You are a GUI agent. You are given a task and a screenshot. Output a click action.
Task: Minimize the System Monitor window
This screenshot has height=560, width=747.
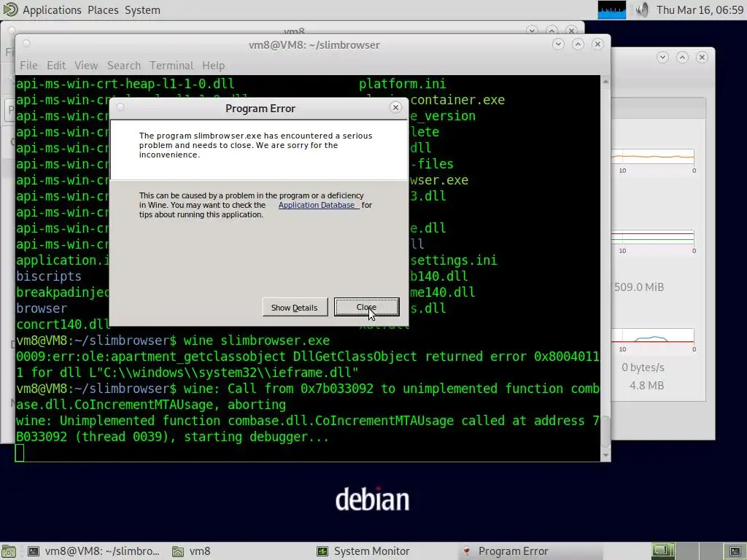point(662,57)
